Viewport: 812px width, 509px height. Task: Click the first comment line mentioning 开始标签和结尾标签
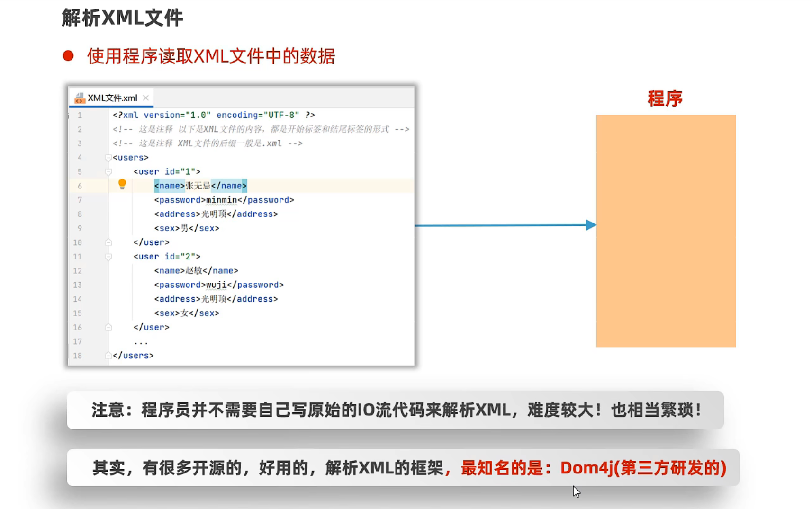[x=261, y=129]
